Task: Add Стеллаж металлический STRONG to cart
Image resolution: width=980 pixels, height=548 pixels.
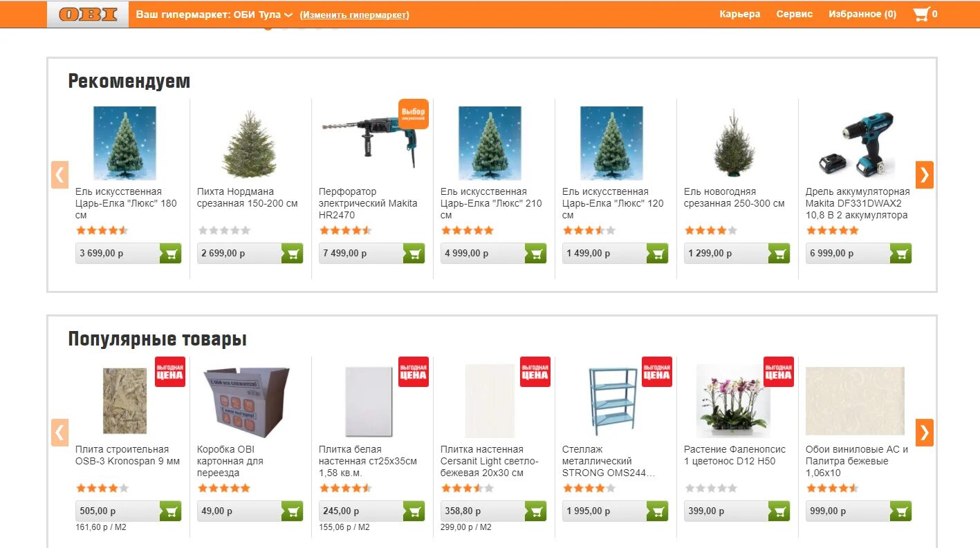Action: click(657, 511)
